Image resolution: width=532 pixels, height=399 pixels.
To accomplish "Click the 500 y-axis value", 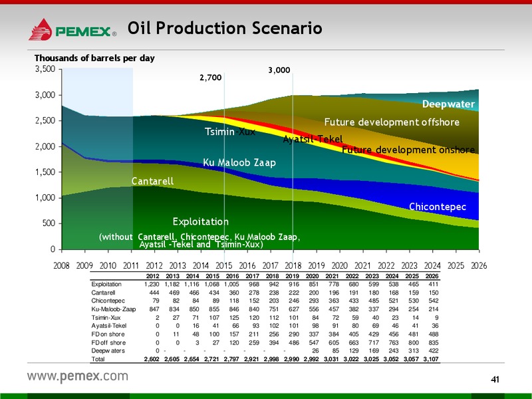I will 48,223.
